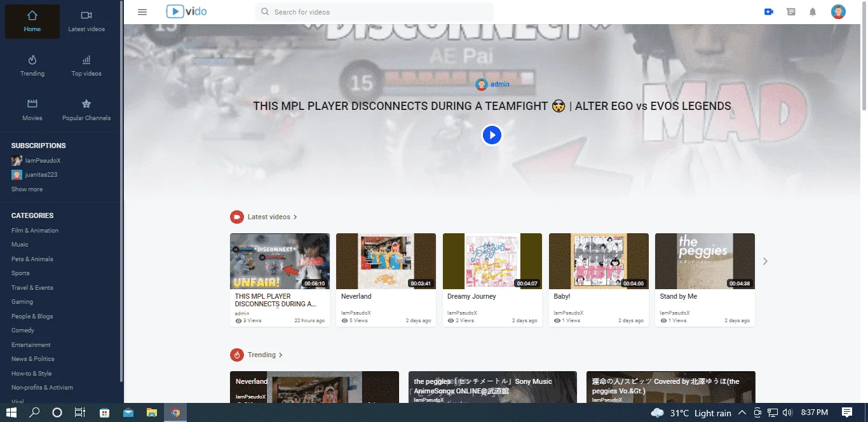Expand the Latest videos section heading
868x422 pixels.
point(273,217)
